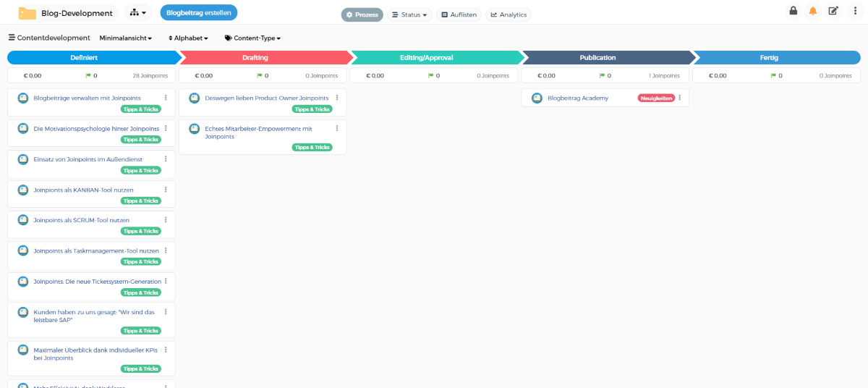
Task: Click the green flag in Publication summary
Action: click(x=603, y=75)
